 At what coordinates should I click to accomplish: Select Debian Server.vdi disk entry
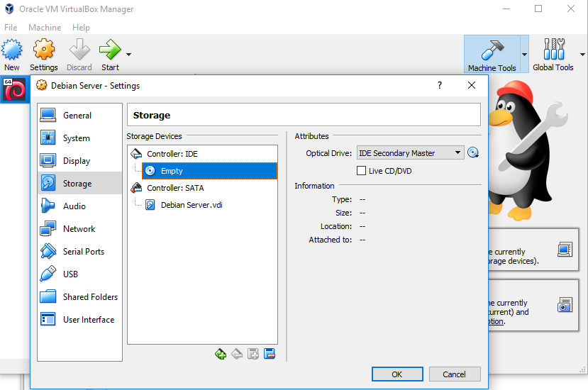coord(209,205)
